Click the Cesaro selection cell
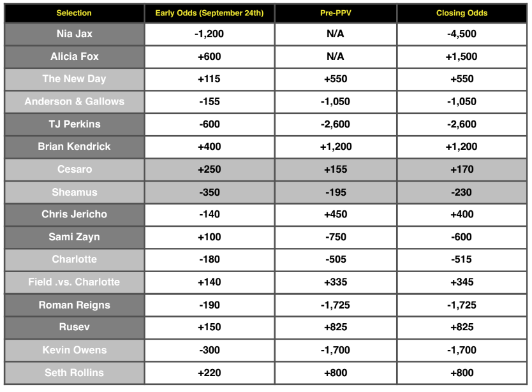Screen dimensions: 532x392 click(74, 170)
